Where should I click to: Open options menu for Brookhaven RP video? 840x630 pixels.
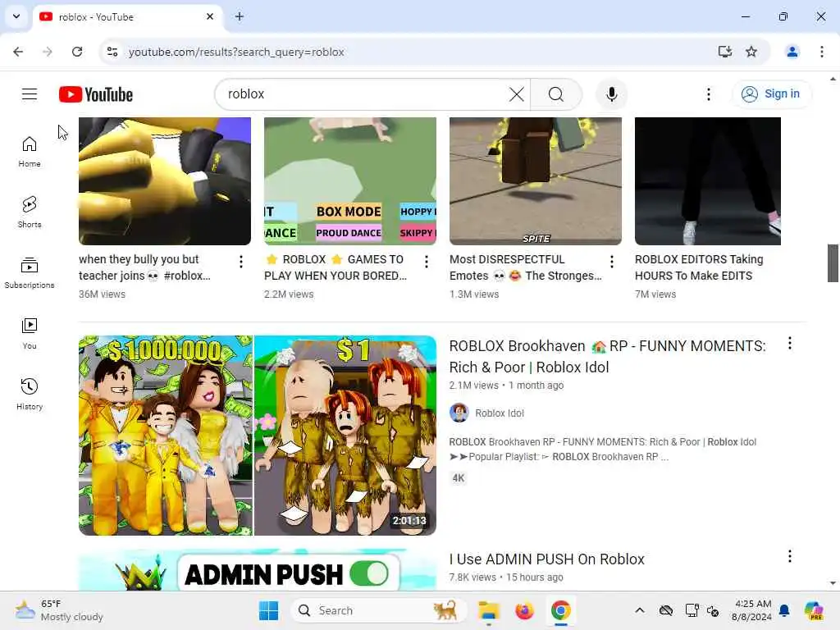(x=790, y=344)
